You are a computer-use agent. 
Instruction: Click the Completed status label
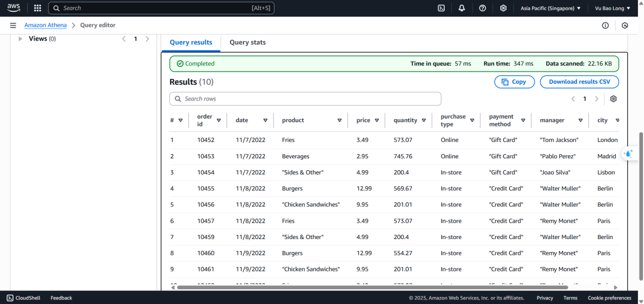click(196, 64)
